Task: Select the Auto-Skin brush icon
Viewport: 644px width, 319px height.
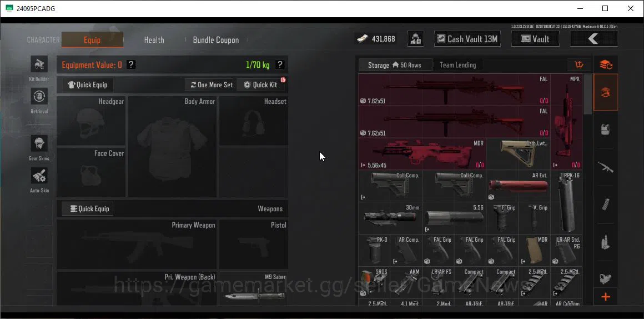Action: pos(39,176)
